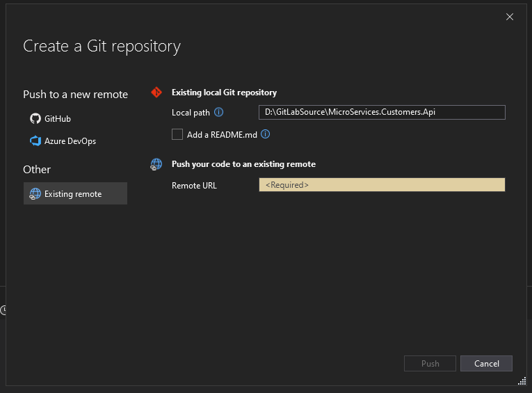This screenshot has height=393, width=532.
Task: Click the red Git diamond icon
Action: [x=156, y=93]
